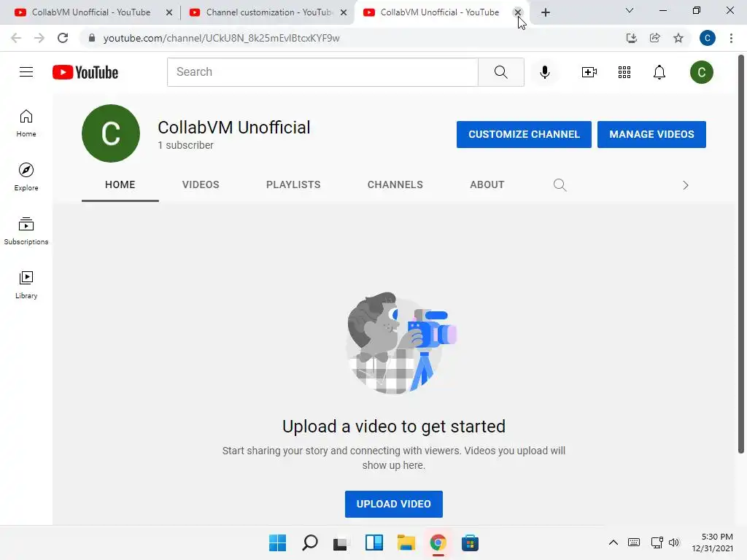747x560 pixels.
Task: Open Explore in sidebar
Action: [x=26, y=177]
